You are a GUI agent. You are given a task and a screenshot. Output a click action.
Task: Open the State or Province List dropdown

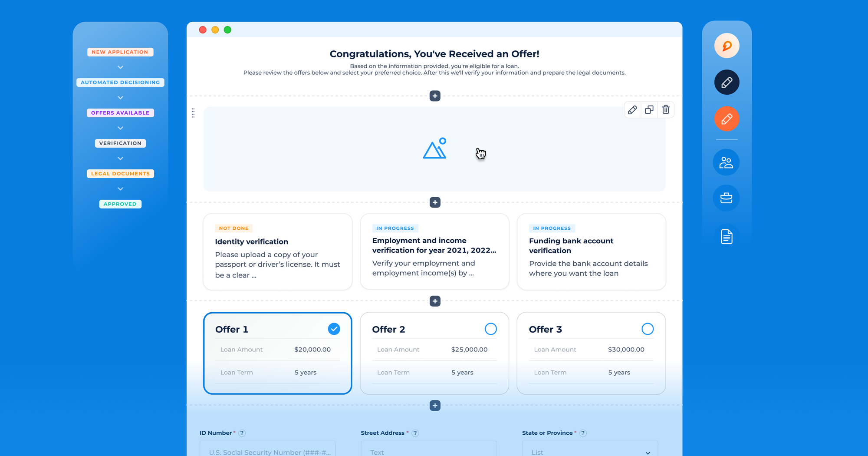(590, 449)
